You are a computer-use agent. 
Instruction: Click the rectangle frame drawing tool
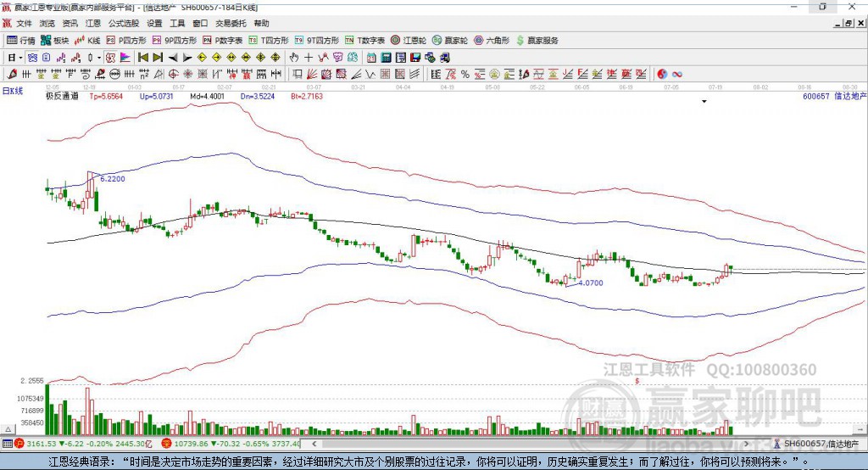click(x=298, y=75)
